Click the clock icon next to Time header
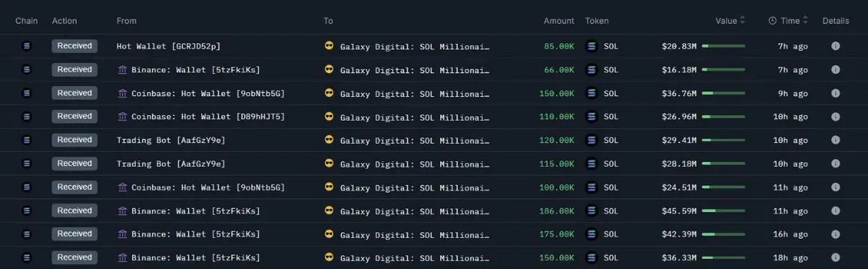Viewport: 868px width, 269px height. pos(772,20)
